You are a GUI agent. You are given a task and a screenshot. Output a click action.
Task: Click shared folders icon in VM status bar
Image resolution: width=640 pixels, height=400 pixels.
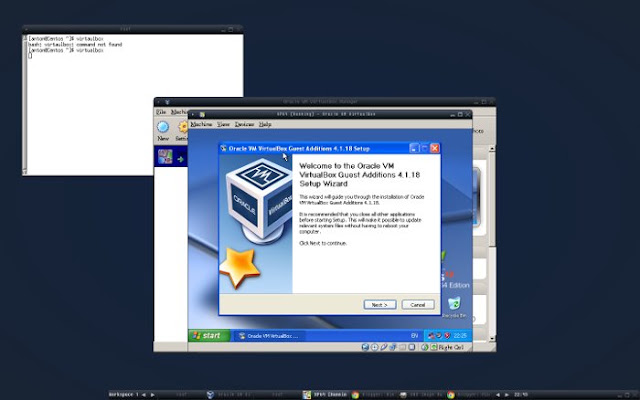point(402,347)
